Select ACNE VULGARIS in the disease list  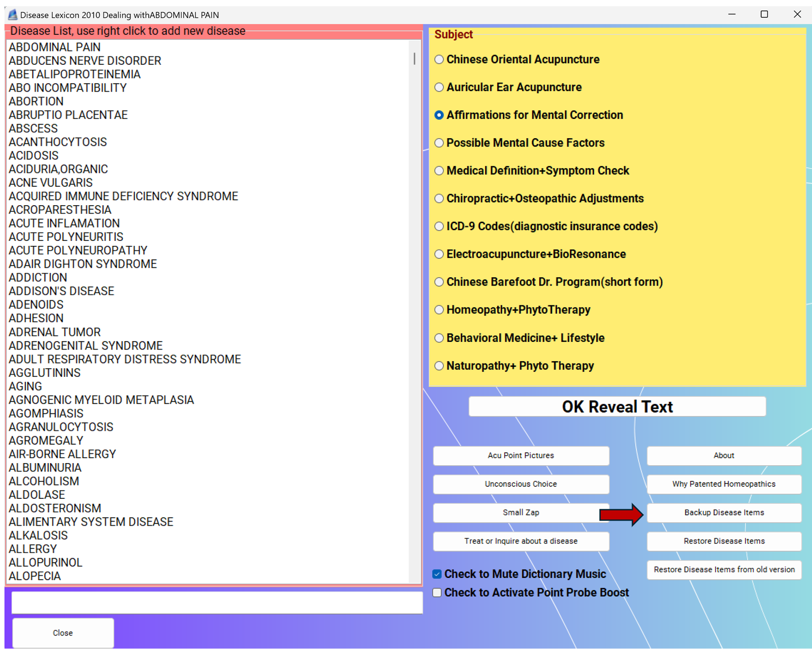coord(51,183)
